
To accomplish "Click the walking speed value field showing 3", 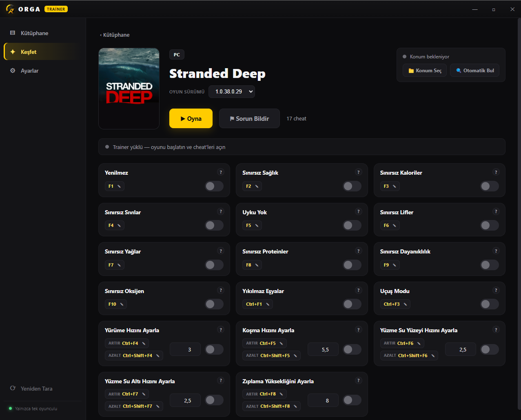I will tap(185, 349).
